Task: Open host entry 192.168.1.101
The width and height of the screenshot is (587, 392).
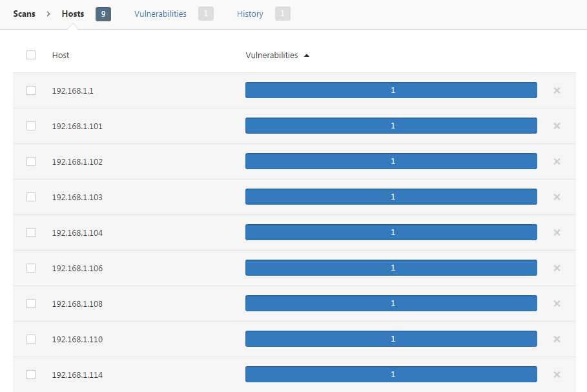Action: tap(77, 126)
